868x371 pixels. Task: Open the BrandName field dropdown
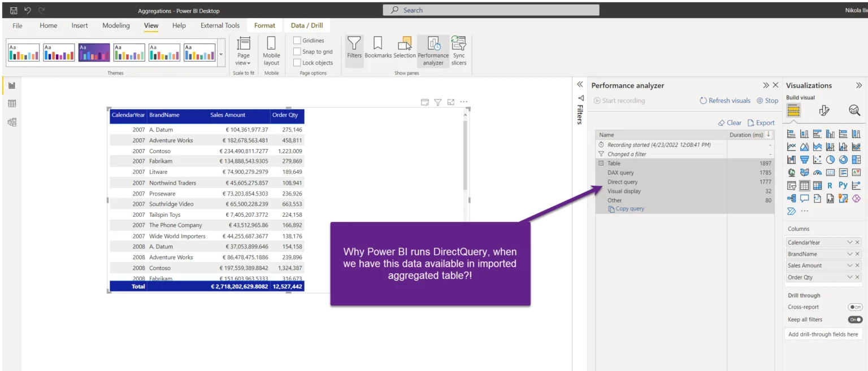[849, 254]
